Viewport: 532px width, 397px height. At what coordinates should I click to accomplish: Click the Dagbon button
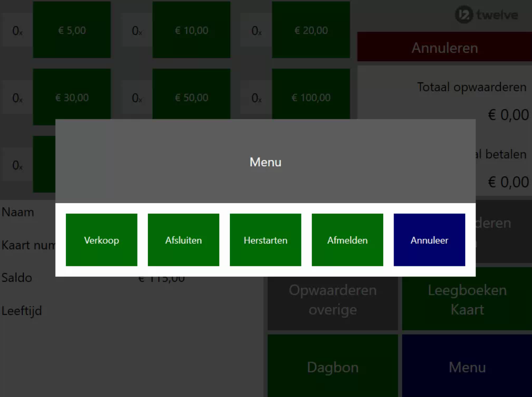point(332,367)
